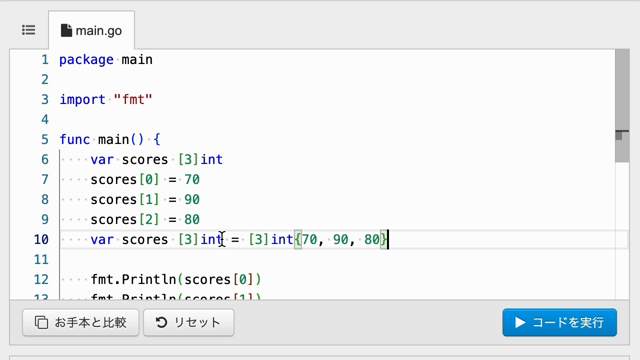Screen dimensions: 640x360
Task: Click value 90 on line 8
Action: click(x=192, y=200)
